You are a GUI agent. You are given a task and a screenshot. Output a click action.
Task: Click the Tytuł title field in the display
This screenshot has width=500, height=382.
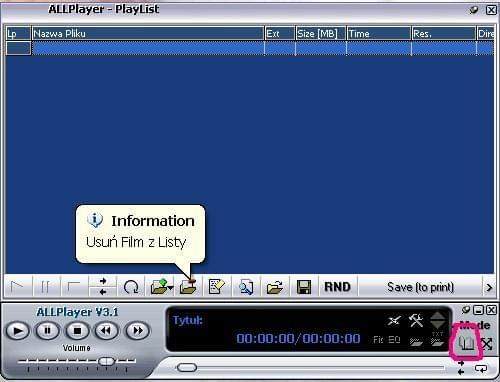pyautogui.click(x=188, y=320)
